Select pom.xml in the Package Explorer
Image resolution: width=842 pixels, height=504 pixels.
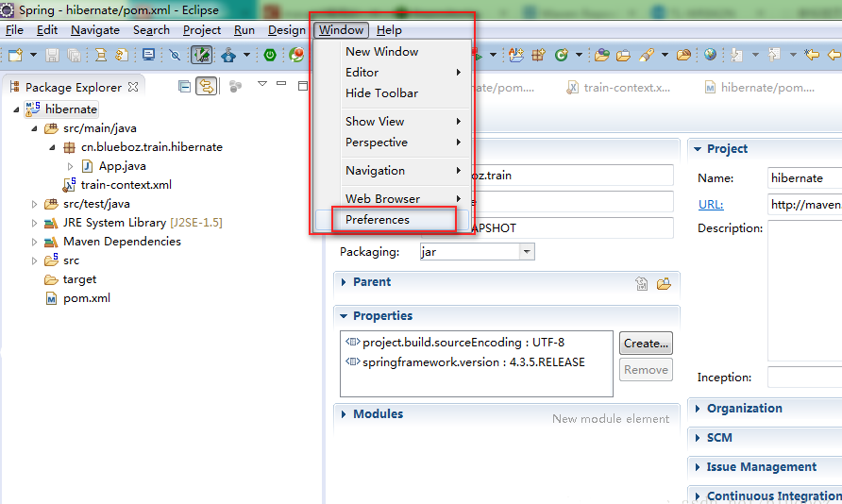tap(87, 298)
